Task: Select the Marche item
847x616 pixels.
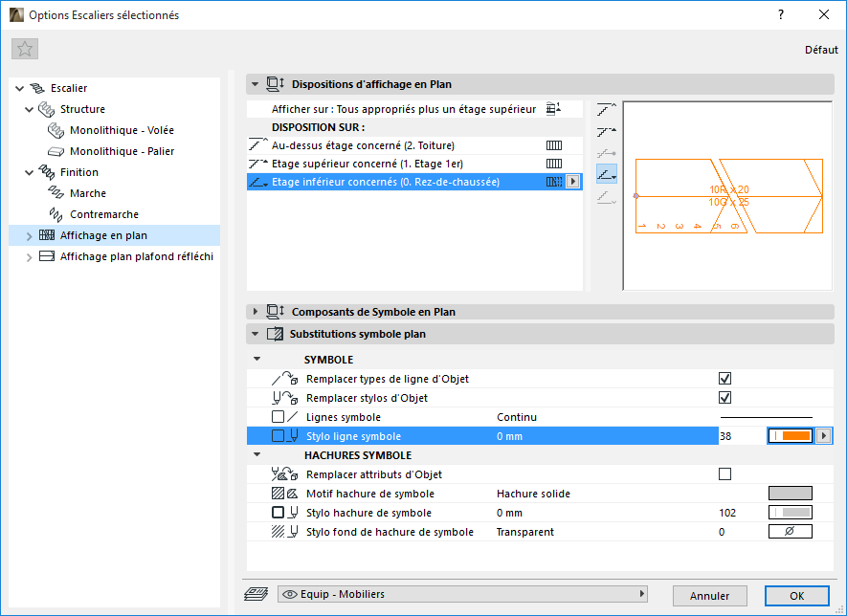Action: tap(87, 193)
